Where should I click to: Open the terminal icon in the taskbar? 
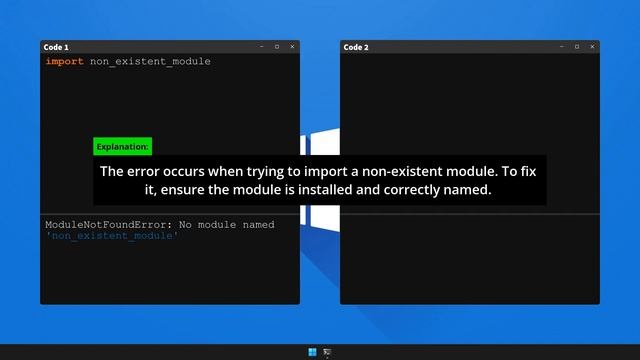327,352
